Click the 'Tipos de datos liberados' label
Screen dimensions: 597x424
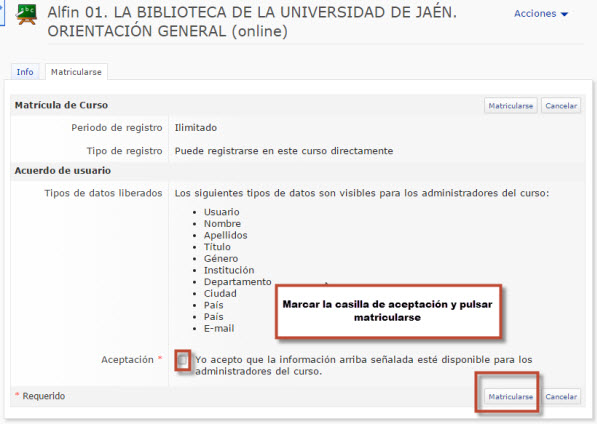click(x=103, y=193)
